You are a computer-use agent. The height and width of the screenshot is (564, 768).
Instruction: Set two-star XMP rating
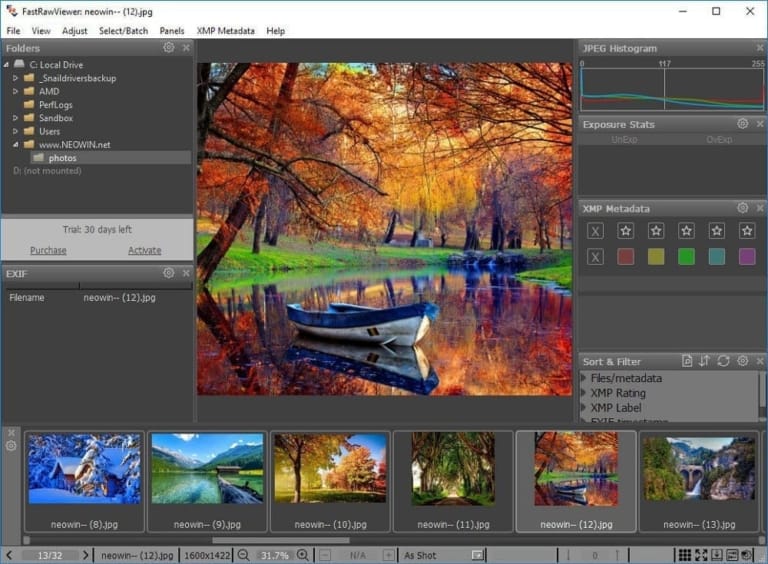pyautogui.click(x=656, y=231)
